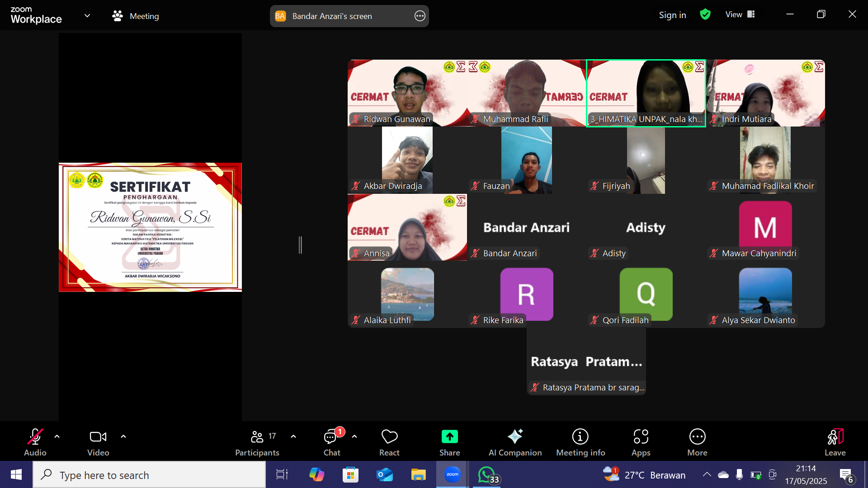Image resolution: width=868 pixels, height=488 pixels.
Task: Open weather widget 27°C Berawan
Action: (644, 474)
